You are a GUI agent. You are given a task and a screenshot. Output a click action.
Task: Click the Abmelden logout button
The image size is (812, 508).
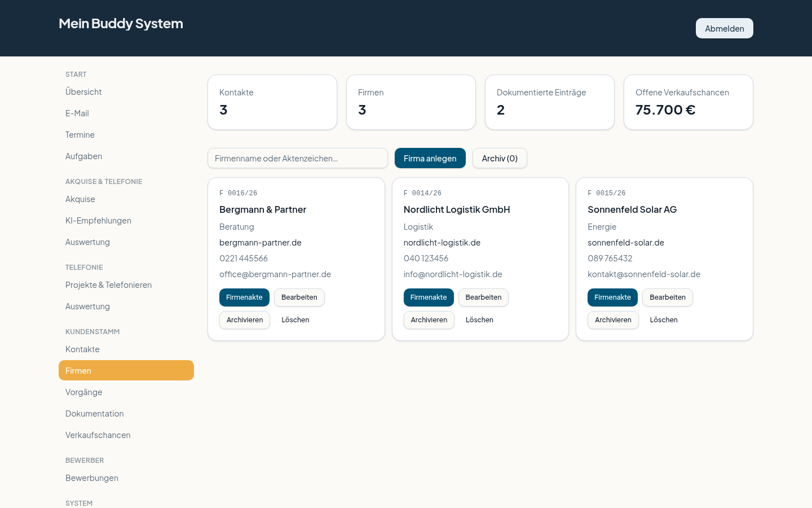(724, 28)
